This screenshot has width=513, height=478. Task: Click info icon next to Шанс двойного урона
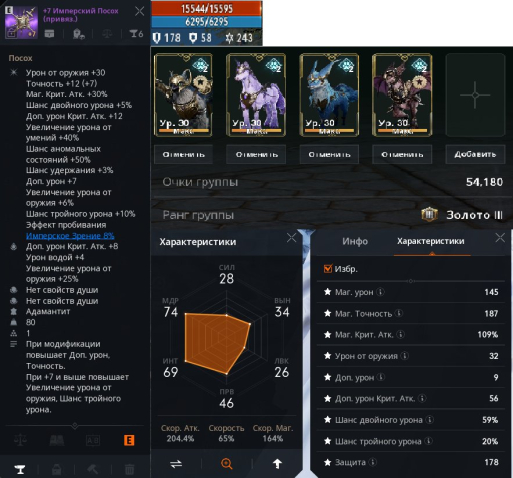430,420
